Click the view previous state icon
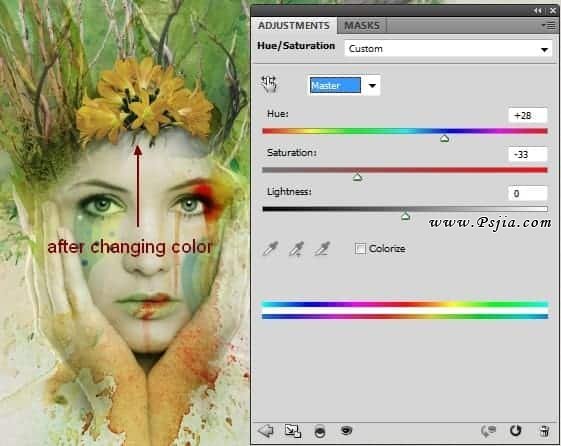 [x=488, y=431]
